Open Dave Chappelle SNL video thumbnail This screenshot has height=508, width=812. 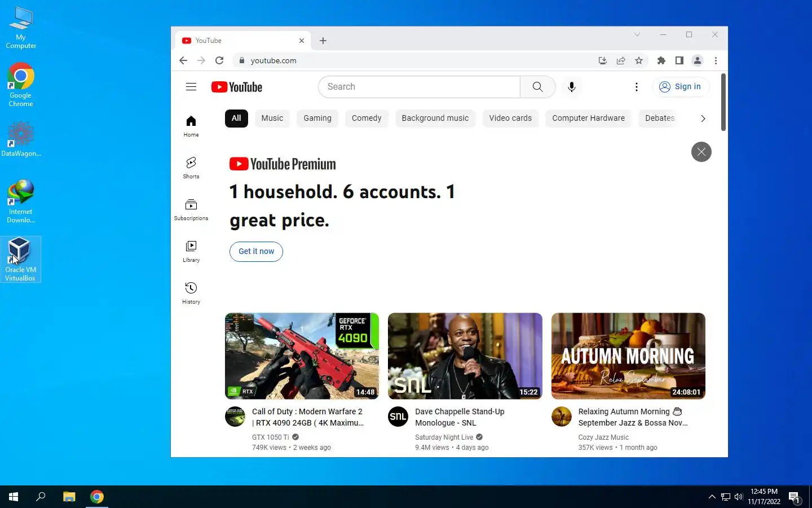click(x=465, y=356)
